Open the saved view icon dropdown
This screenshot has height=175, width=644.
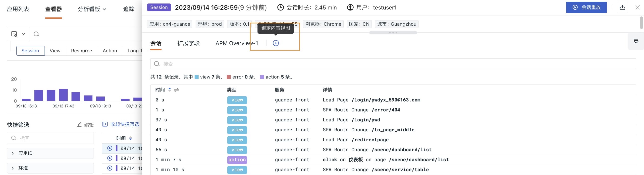pyautogui.click(x=18, y=34)
